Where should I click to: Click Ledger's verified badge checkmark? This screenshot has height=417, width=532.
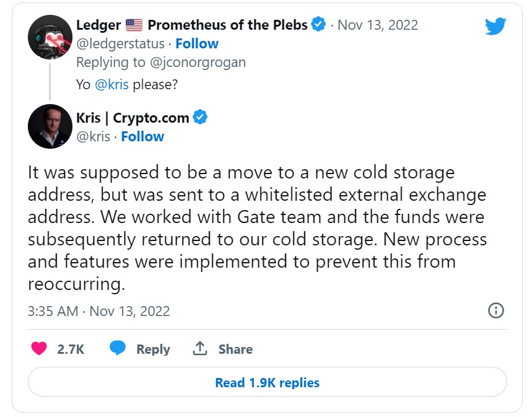[x=318, y=25]
